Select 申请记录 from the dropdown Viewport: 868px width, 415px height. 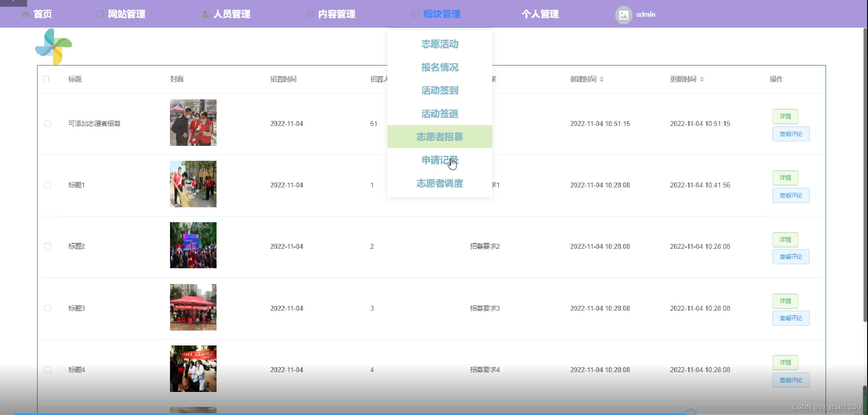click(440, 160)
